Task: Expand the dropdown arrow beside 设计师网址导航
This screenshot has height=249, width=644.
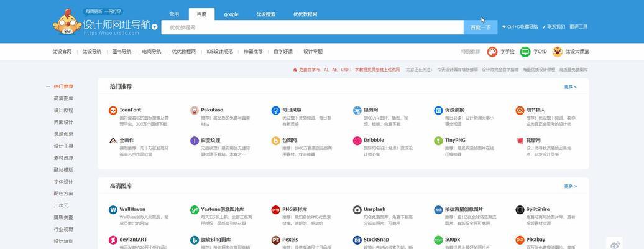Action: pos(154,27)
